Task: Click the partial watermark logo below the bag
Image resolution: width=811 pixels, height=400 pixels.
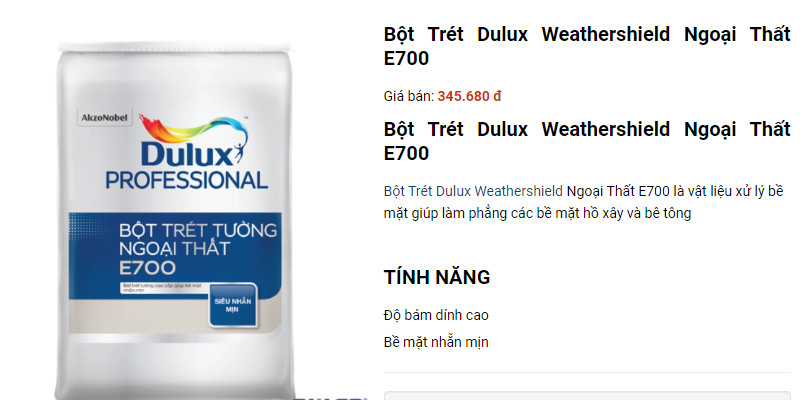Action: (x=329, y=398)
